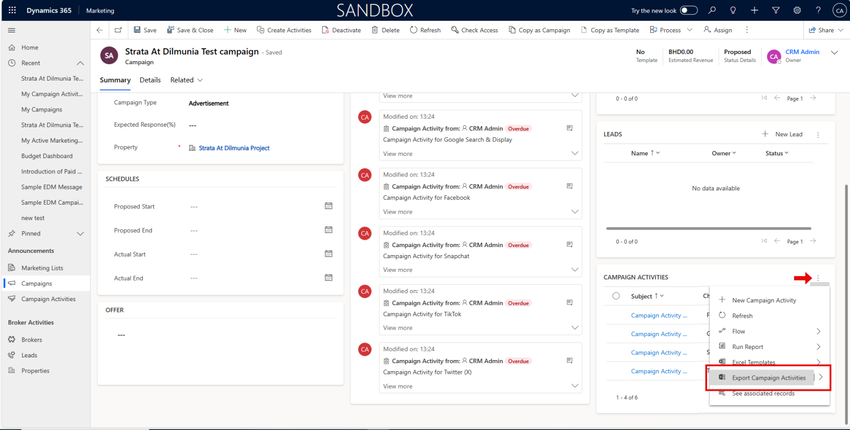850x430 pixels.
Task: Open the help question mark icon
Action: 818,10
